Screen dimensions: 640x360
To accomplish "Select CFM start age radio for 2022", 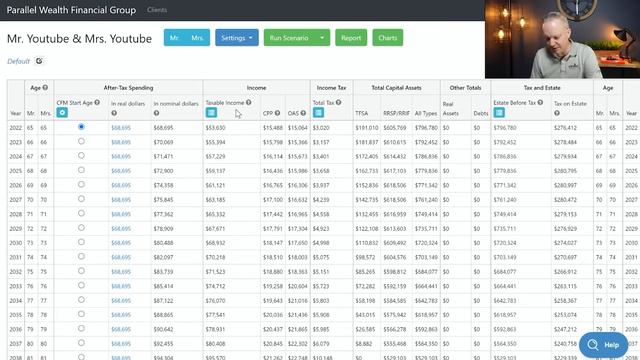I will pyautogui.click(x=81, y=127).
